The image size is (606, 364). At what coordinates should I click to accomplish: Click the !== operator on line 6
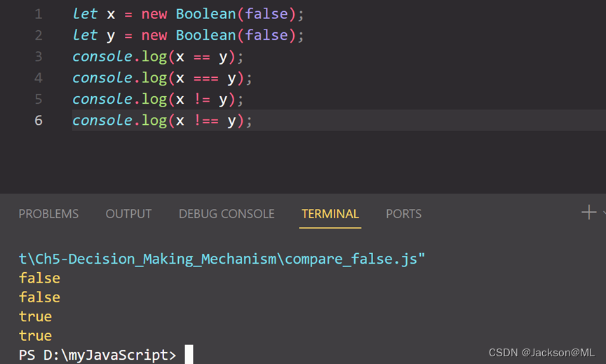pos(206,121)
